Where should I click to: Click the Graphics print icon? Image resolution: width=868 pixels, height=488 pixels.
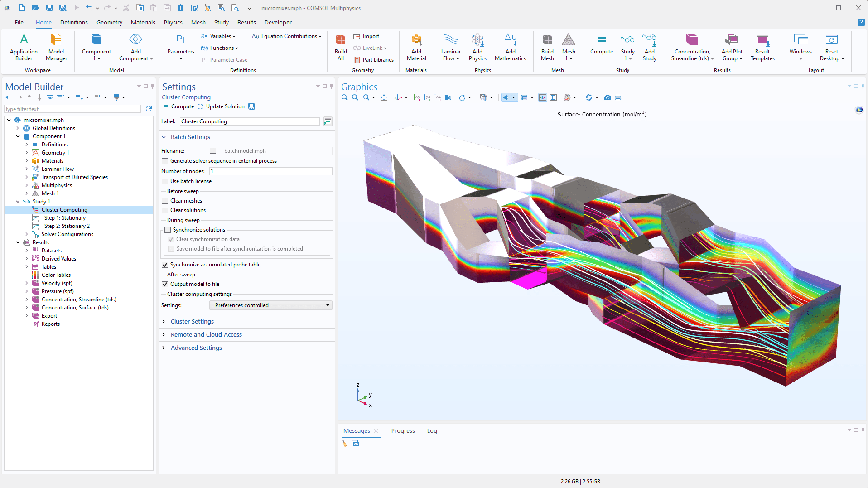tap(618, 97)
